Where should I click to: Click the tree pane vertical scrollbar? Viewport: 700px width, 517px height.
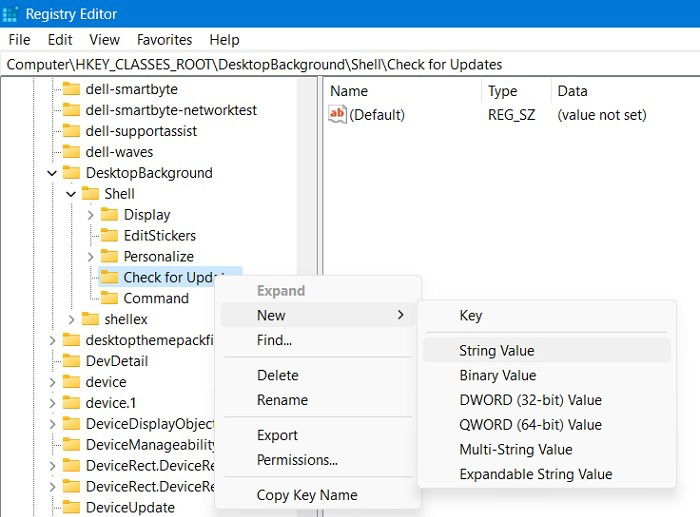pyautogui.click(x=307, y=297)
